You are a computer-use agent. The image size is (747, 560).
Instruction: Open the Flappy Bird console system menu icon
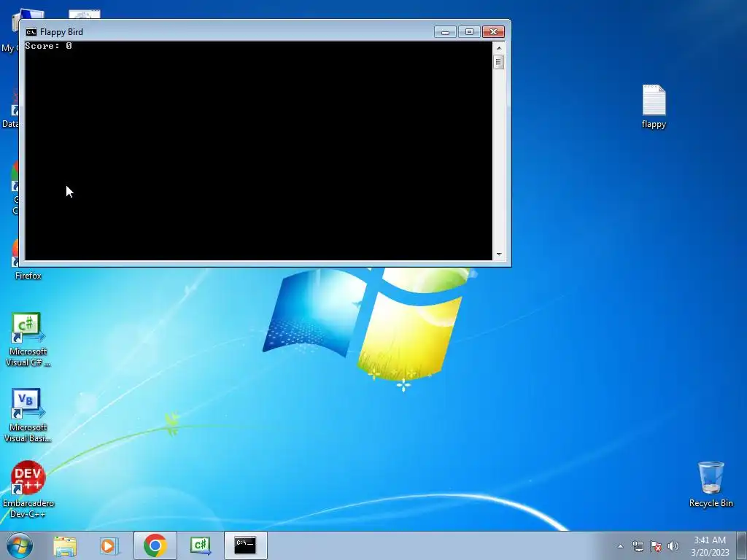(31, 32)
